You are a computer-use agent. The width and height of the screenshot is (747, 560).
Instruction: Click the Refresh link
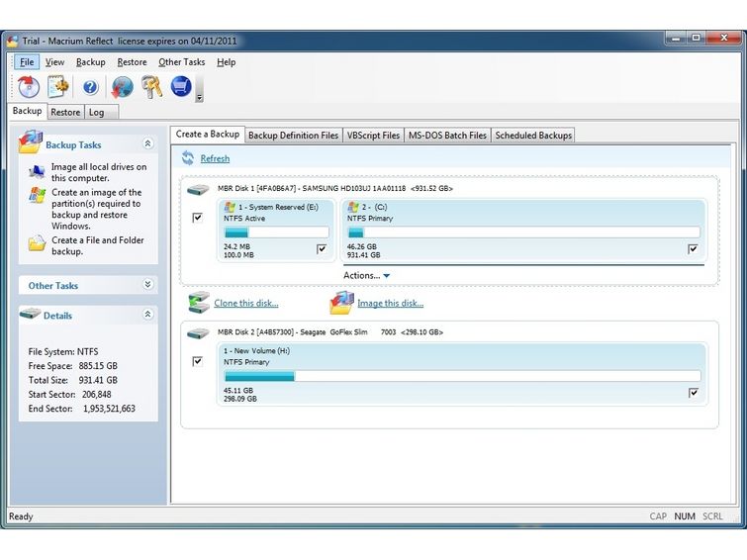point(215,158)
